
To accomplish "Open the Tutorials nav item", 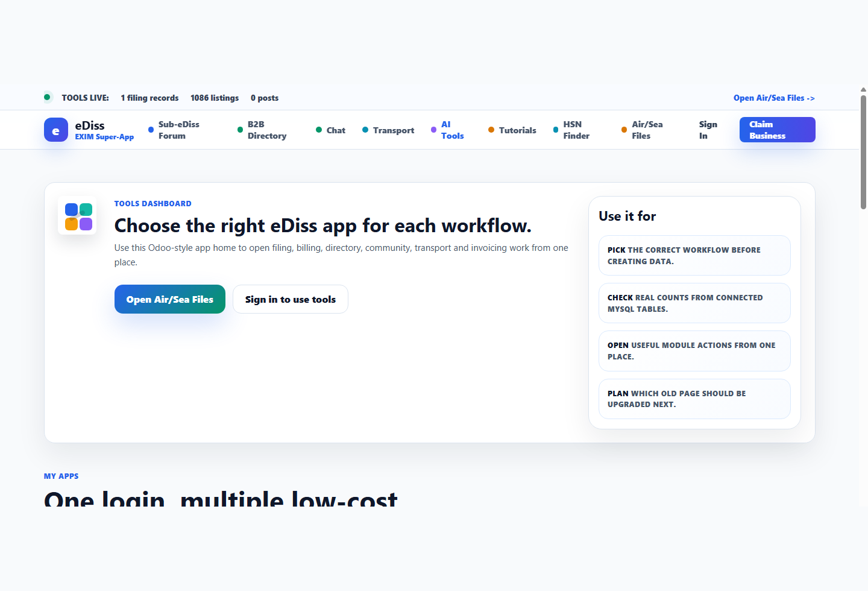I will (512, 130).
